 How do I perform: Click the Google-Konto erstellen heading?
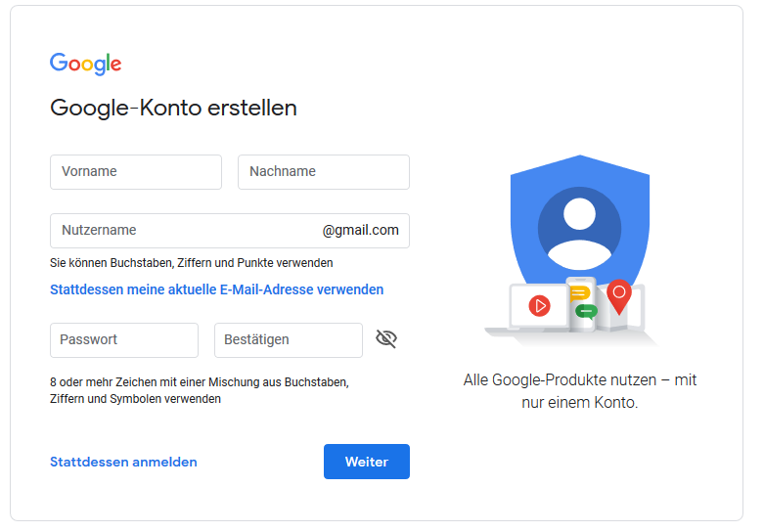point(173,108)
